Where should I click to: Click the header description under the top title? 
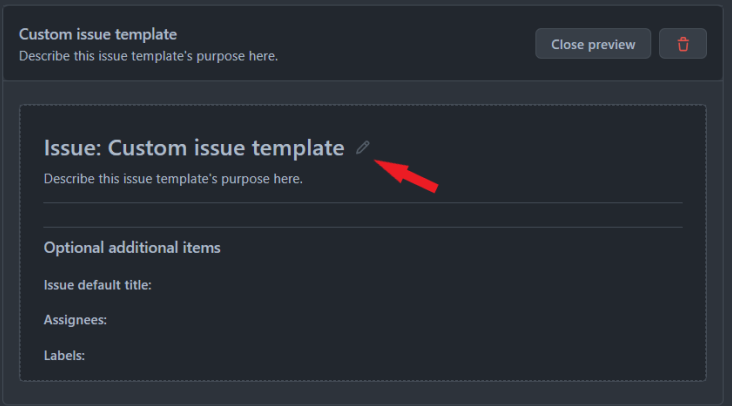point(148,56)
